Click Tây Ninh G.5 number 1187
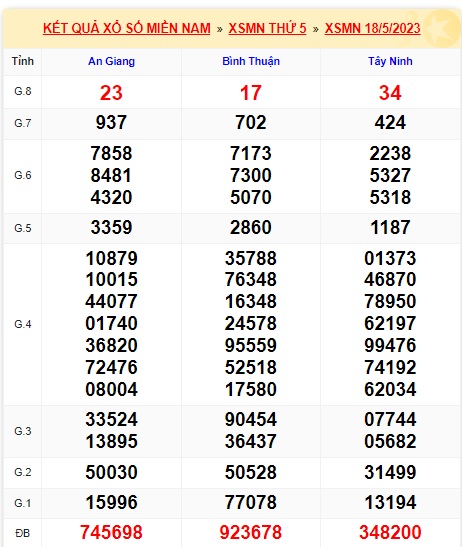Viewport: 462px width, 547px height. [390, 227]
